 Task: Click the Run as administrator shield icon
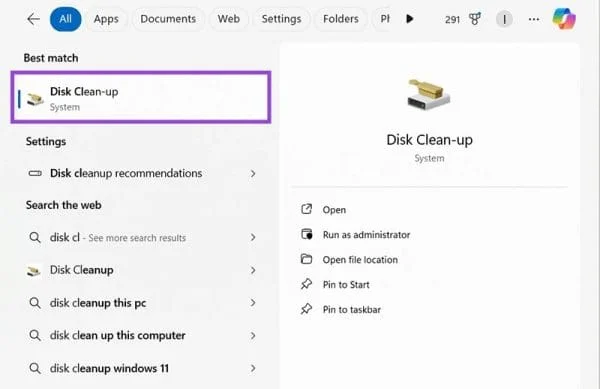[307, 234]
